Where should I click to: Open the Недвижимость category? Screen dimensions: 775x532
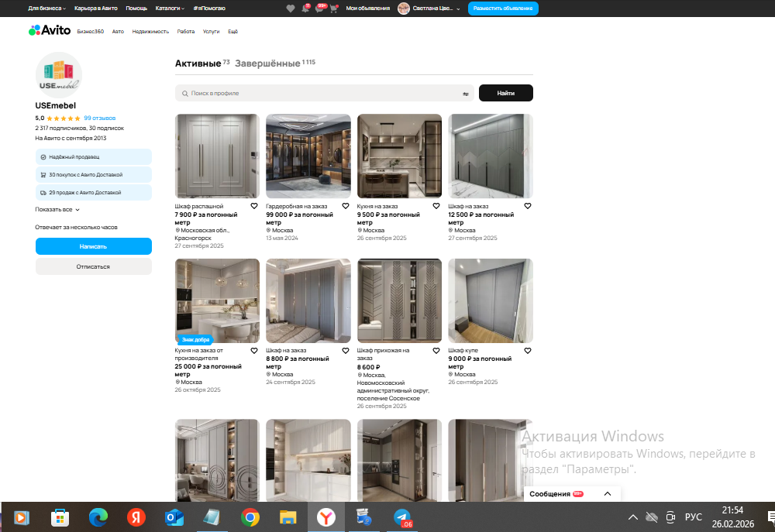pos(150,32)
